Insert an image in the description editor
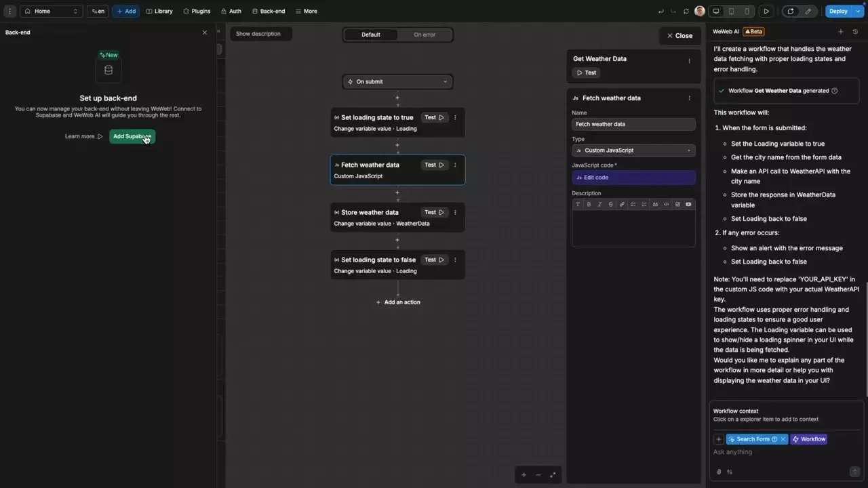The image size is (868, 488). click(x=677, y=204)
